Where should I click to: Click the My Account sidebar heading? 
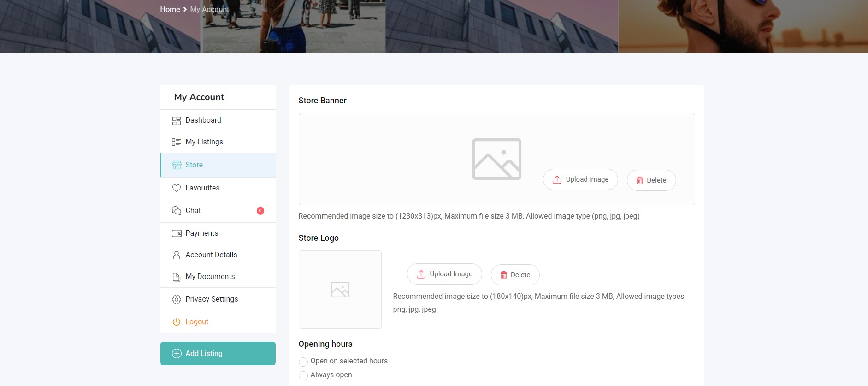tap(199, 97)
